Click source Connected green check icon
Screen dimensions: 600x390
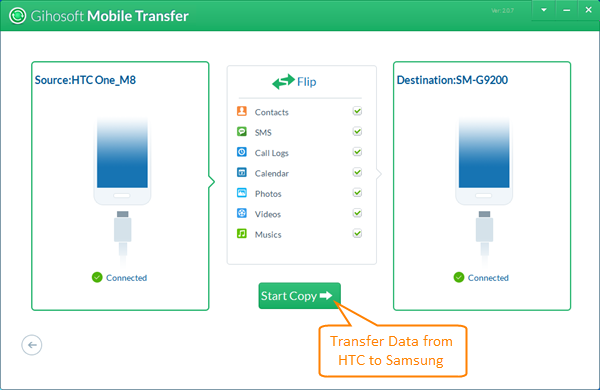97,277
